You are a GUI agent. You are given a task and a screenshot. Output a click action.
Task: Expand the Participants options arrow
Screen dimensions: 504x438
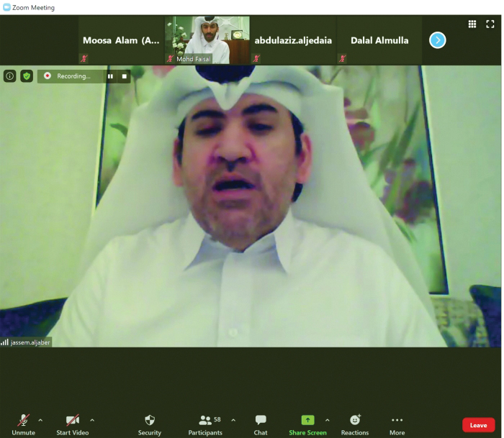[x=233, y=420]
